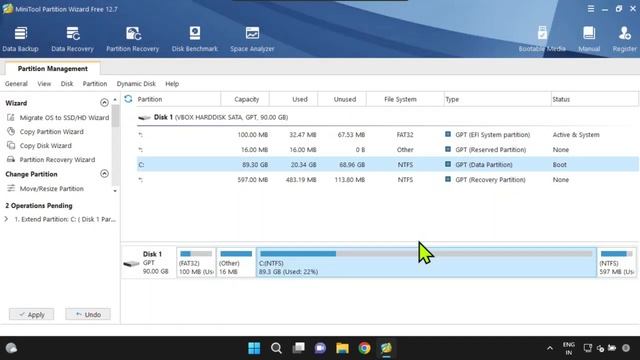Expand pending operation Extend Partition C:
Screen dimensions: 640x360
click(x=6, y=219)
